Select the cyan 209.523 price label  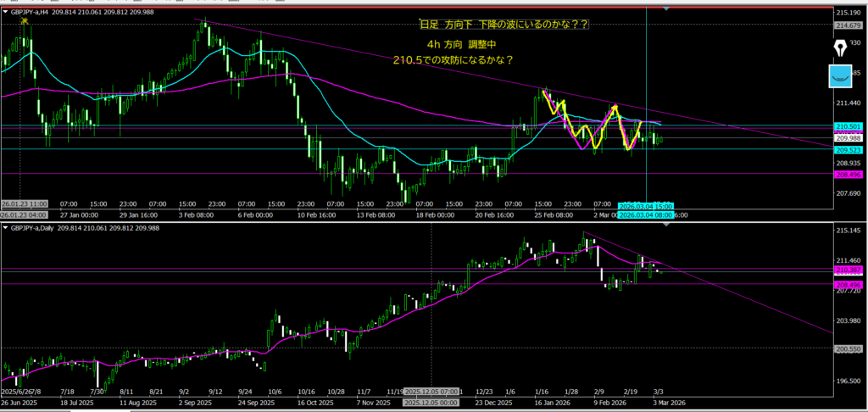849,149
